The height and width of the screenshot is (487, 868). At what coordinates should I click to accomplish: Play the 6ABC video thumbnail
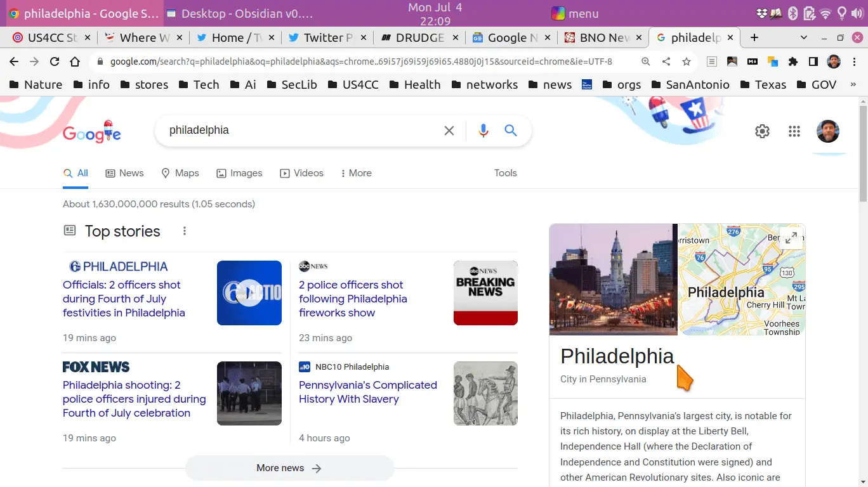pos(249,293)
